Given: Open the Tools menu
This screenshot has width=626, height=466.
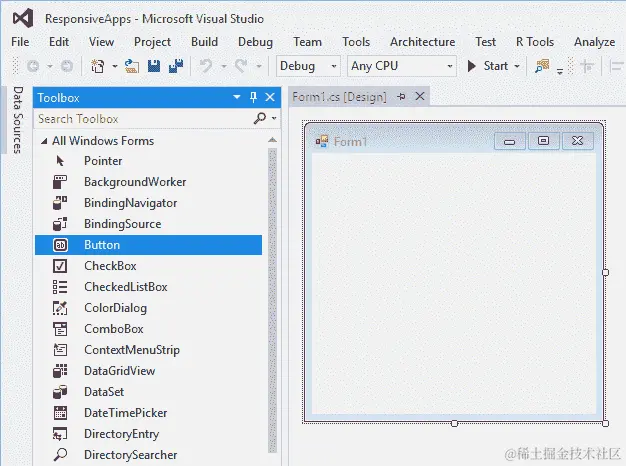Looking at the screenshot, I should coord(356,42).
